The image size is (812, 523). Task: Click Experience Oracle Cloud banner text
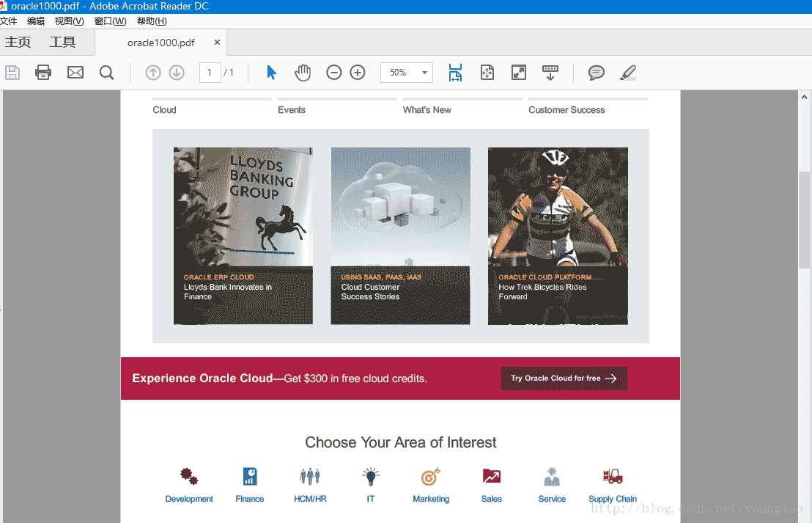280,378
